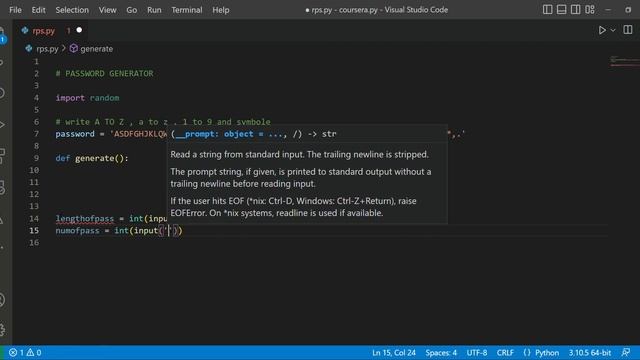The image size is (640, 360).
Task: Open the Terminal menu
Action: click(x=187, y=10)
